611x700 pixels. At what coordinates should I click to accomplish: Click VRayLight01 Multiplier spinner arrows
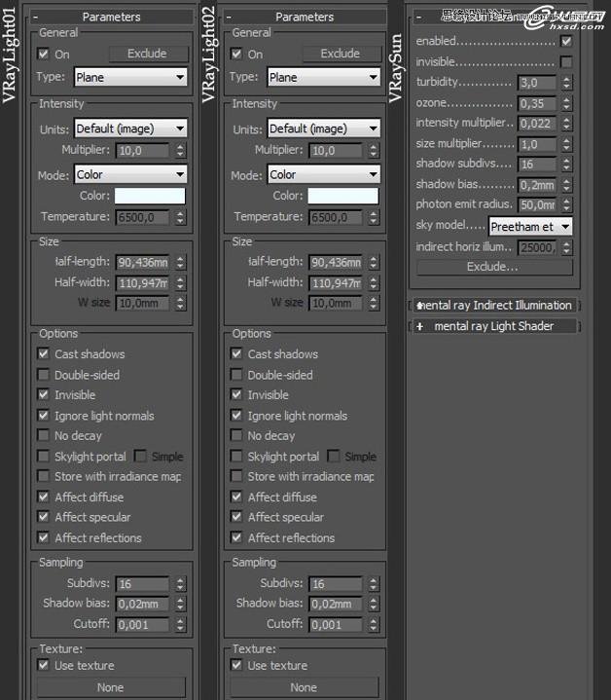(x=180, y=151)
